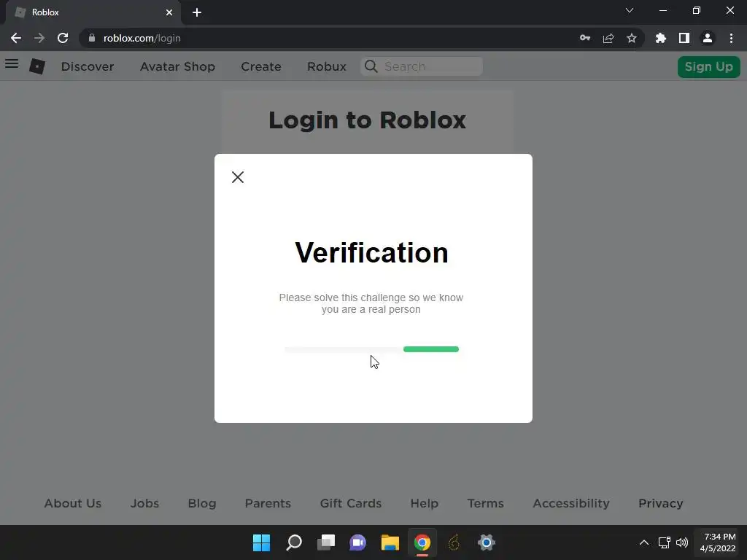The image size is (747, 560).
Task: Click the 'Login to Roblox' heading
Action: click(368, 120)
